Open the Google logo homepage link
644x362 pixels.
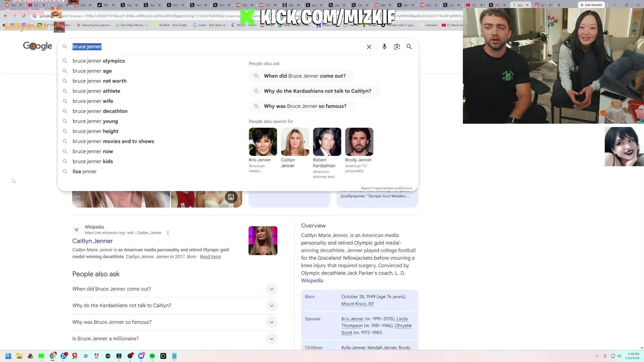pos(38,46)
